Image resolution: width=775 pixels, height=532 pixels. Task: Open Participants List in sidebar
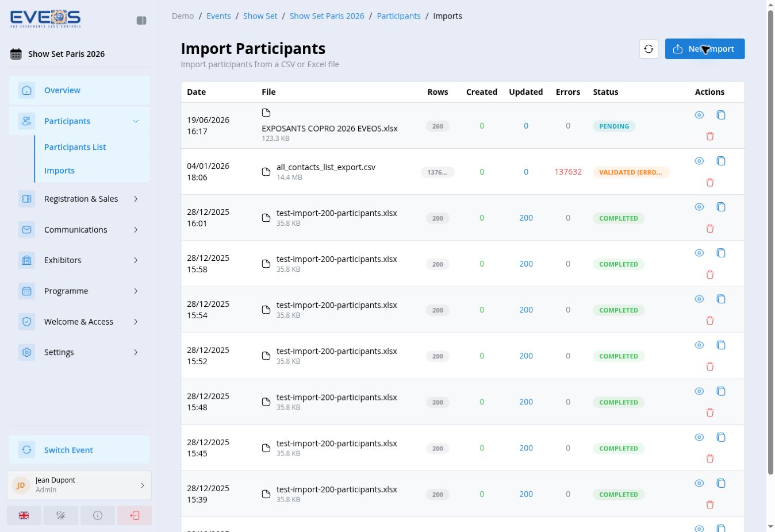tap(92, 147)
